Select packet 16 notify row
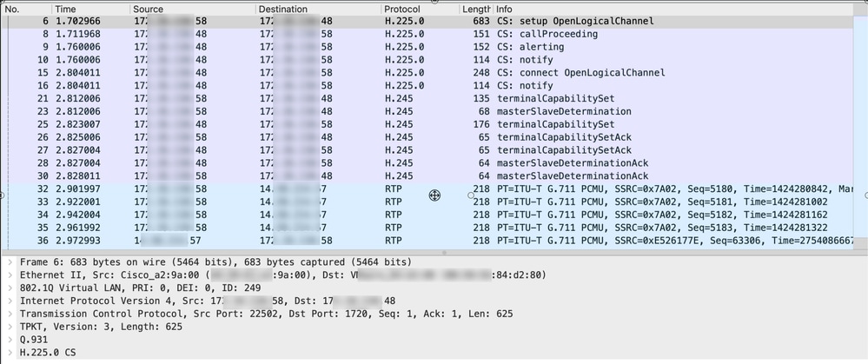Image resolution: width=868 pixels, height=364 pixels. click(x=427, y=86)
